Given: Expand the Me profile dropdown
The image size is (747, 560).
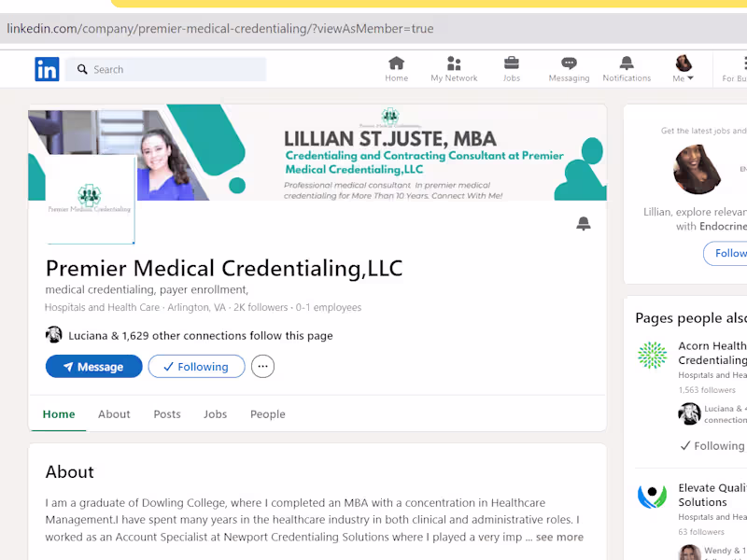Looking at the screenshot, I should point(684,69).
